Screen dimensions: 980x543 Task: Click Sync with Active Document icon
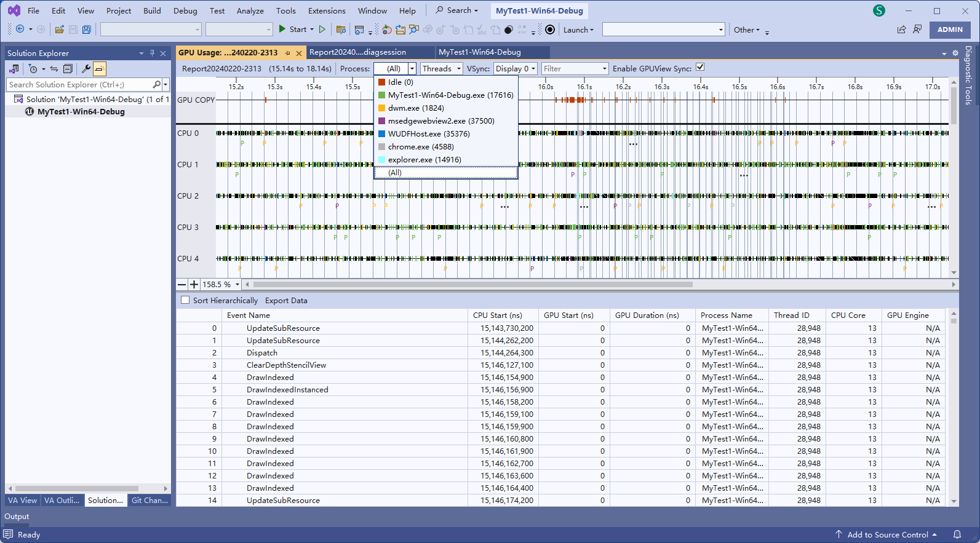54,69
